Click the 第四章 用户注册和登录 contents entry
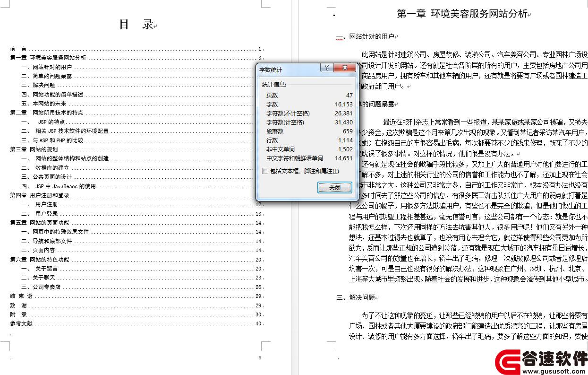Image resolution: width=588 pixels, height=375 pixels. point(136,195)
